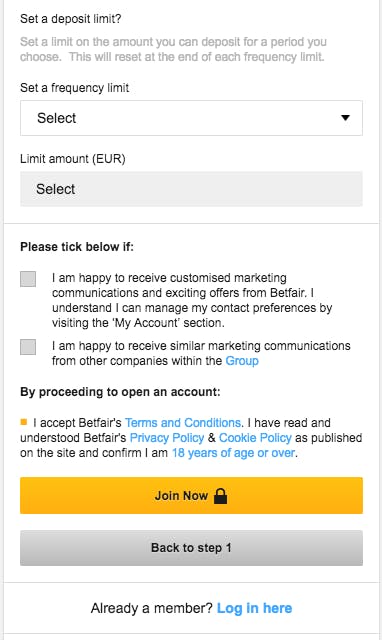Click the orange square bullet before 'I accept'
Image resolution: width=382 pixels, height=640 pixels.
click(x=24, y=422)
